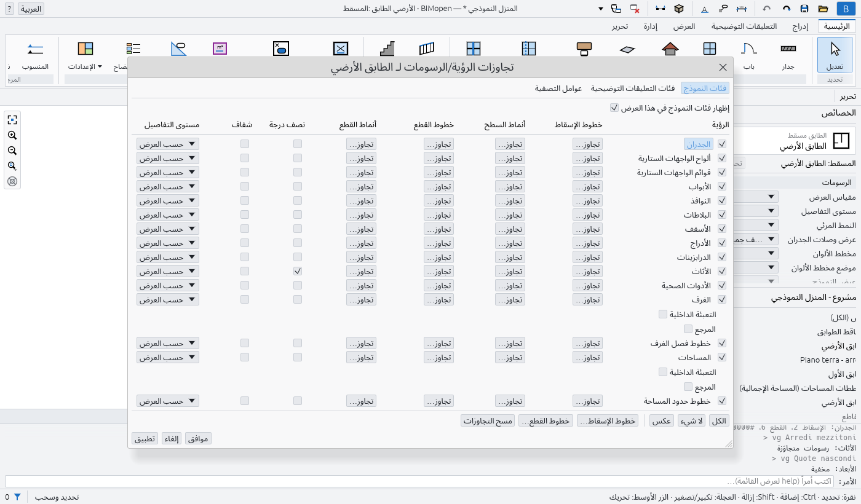Open detail level dropdown for الغرف row
Viewport: 861px width, 504px height.
tap(168, 299)
